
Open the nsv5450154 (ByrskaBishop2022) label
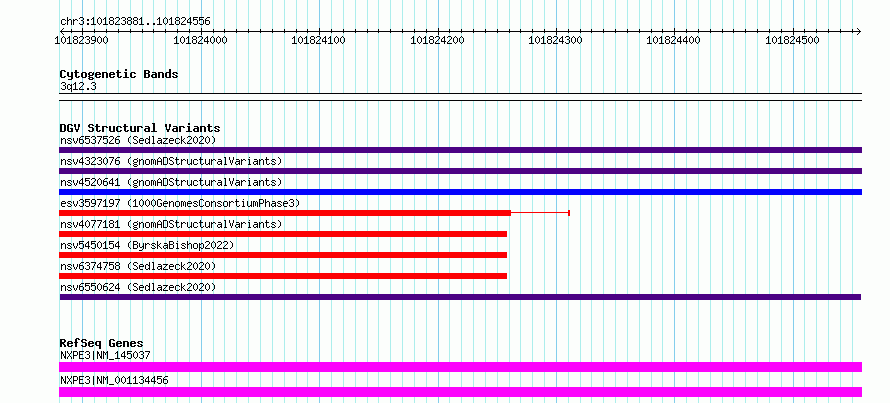(147, 245)
